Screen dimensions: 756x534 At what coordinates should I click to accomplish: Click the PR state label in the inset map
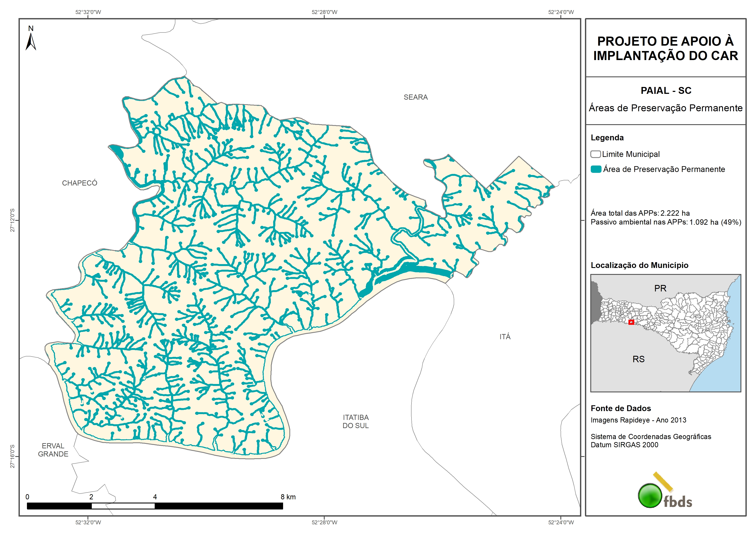pos(660,288)
